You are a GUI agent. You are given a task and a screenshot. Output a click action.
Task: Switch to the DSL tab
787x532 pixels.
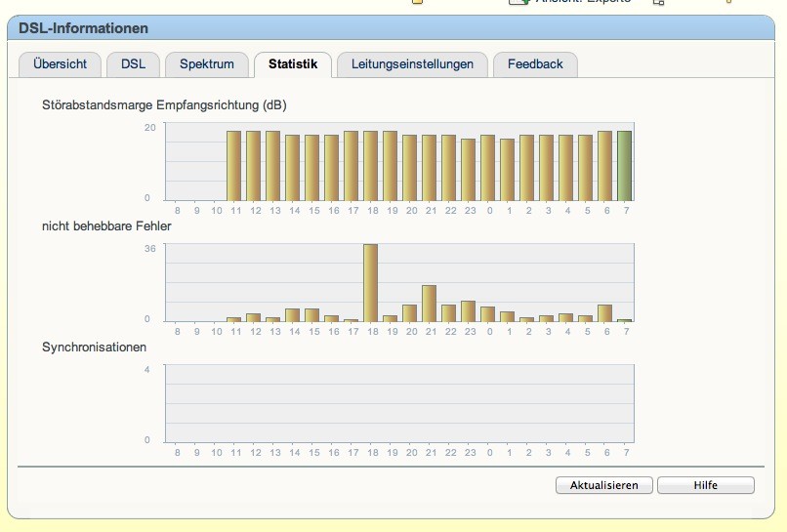[133, 64]
